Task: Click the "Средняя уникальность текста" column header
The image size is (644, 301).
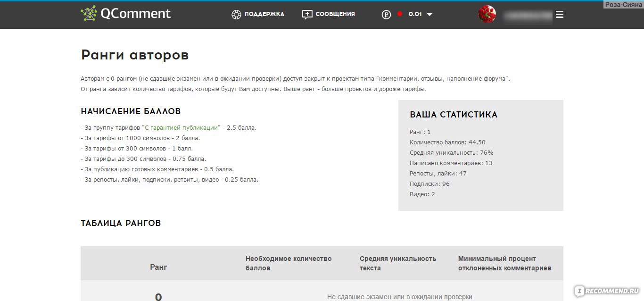Action: pyautogui.click(x=398, y=263)
